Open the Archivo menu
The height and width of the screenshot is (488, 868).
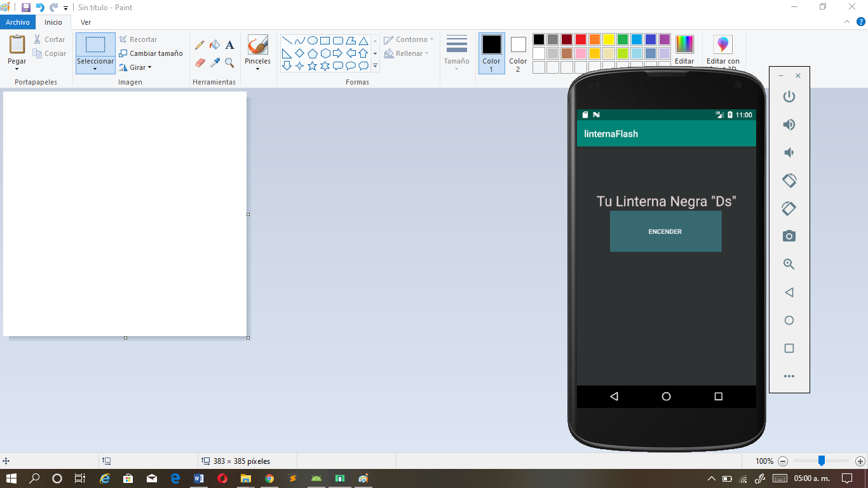pos(18,22)
